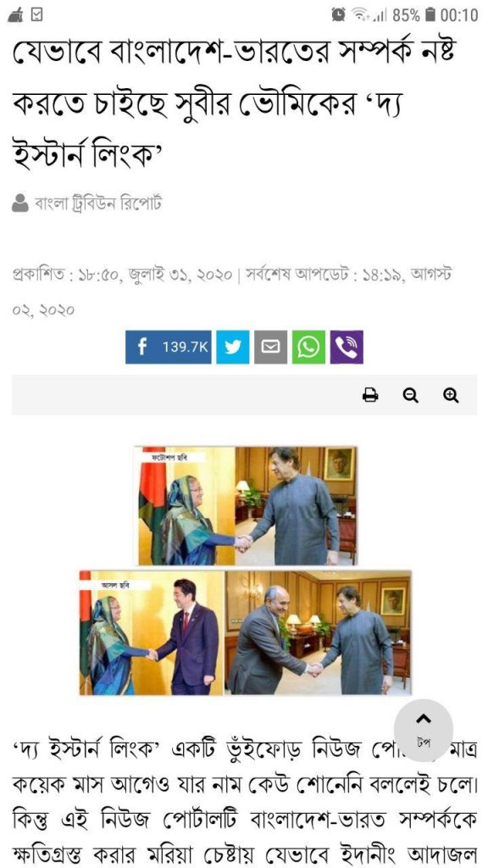Tap the checkbox notification icon in status bar
The width and height of the screenshot is (488, 868).
click(36, 15)
